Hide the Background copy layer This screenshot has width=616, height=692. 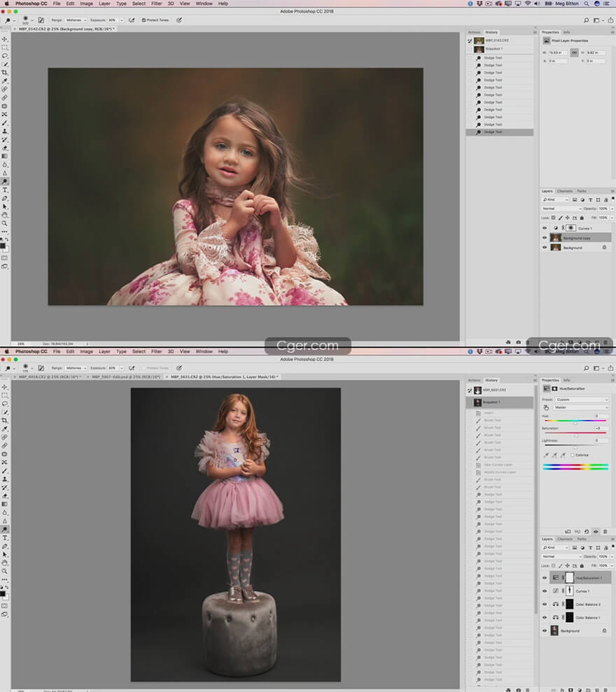pyautogui.click(x=545, y=238)
